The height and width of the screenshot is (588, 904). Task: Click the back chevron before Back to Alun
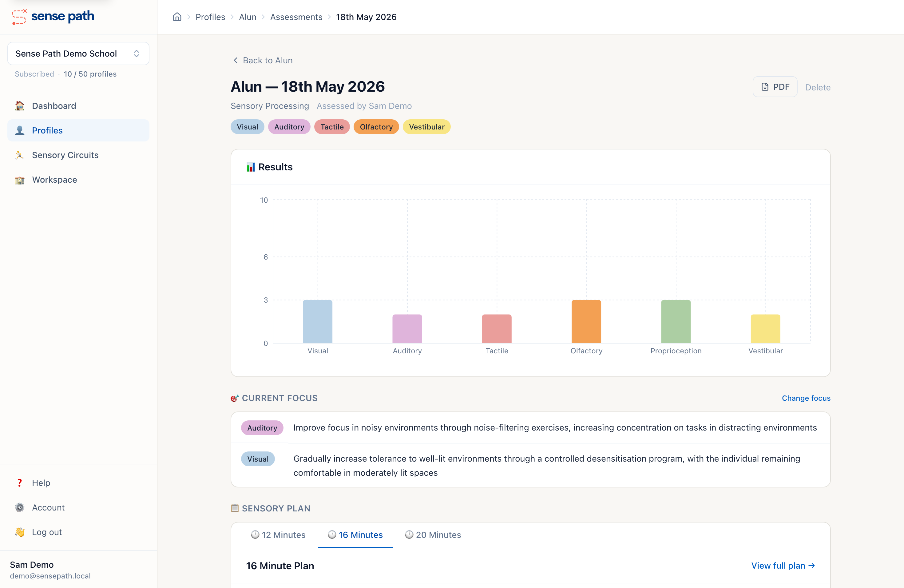[x=236, y=60]
